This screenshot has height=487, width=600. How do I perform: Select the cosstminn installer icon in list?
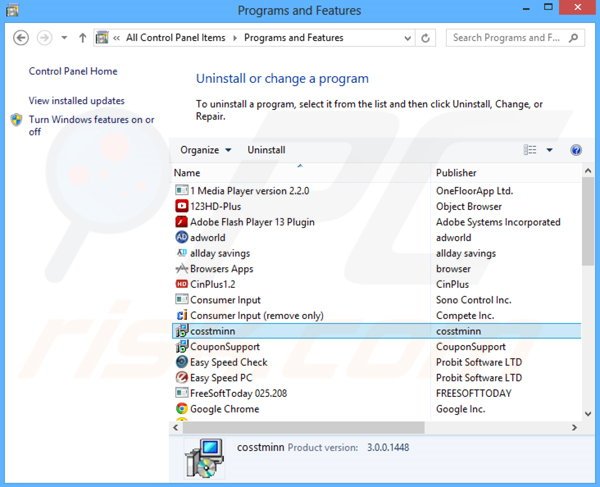point(182,331)
